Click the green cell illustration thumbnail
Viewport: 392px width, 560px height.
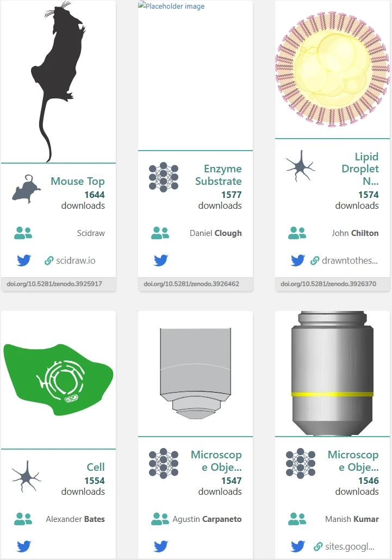tap(59, 379)
